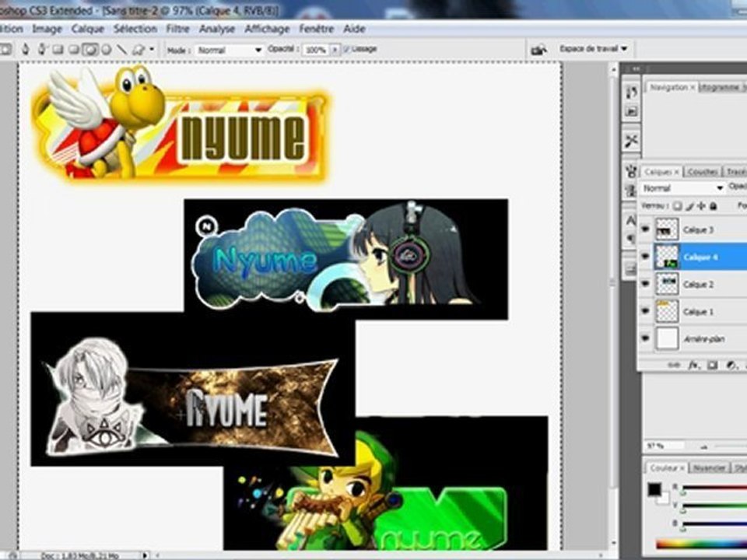747x560 pixels.
Task: Open the Actions panel dock icon
Action: 631,111
